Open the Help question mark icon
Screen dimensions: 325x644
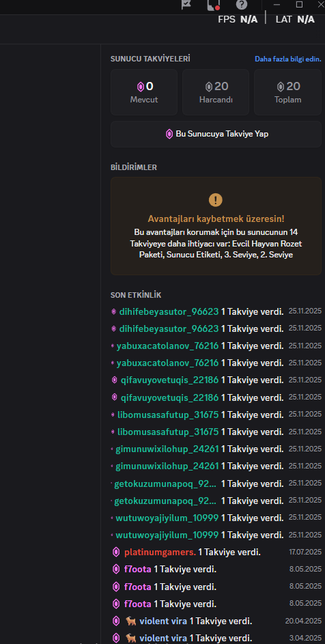click(x=242, y=5)
